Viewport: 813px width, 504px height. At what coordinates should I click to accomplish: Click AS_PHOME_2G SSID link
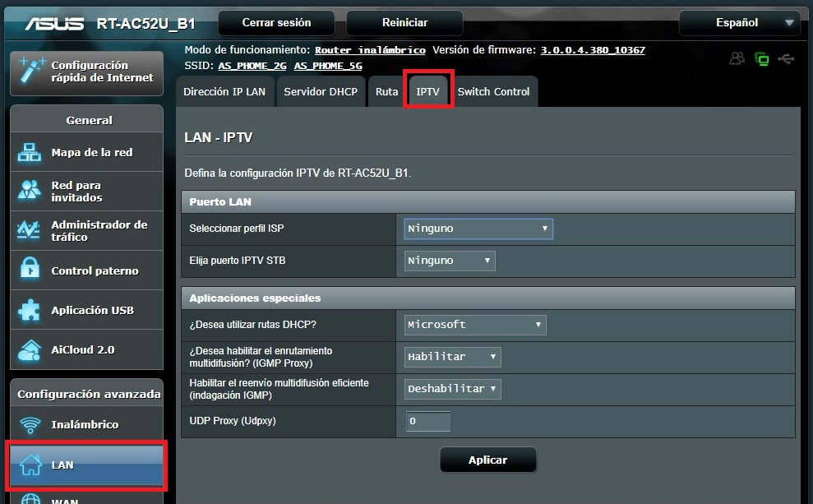click(252, 66)
